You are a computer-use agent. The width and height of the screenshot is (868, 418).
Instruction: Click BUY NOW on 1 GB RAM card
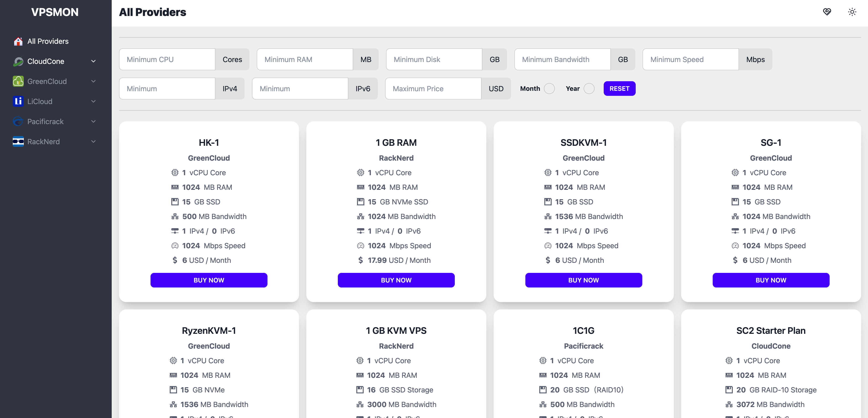click(396, 280)
